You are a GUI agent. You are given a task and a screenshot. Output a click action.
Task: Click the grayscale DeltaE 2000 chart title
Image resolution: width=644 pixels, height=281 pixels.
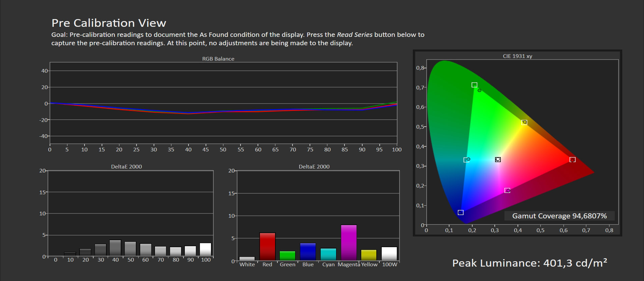pos(126,166)
